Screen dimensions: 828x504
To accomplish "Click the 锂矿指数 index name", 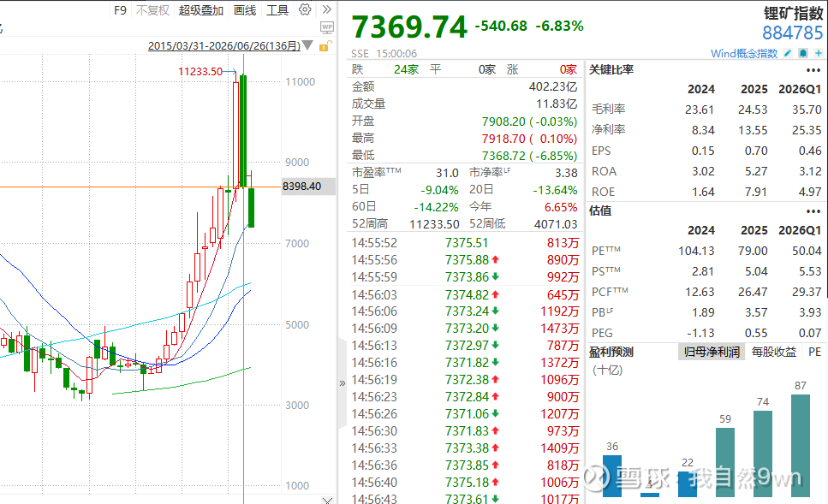I will pyautogui.click(x=793, y=13).
